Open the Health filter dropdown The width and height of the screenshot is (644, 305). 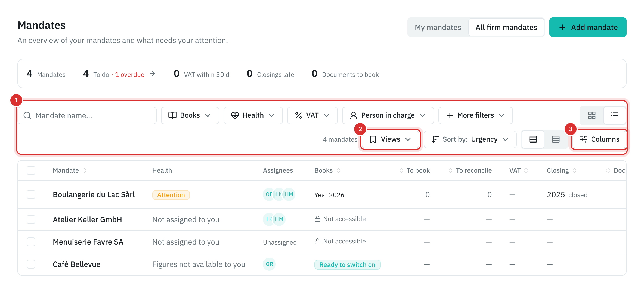253,115
